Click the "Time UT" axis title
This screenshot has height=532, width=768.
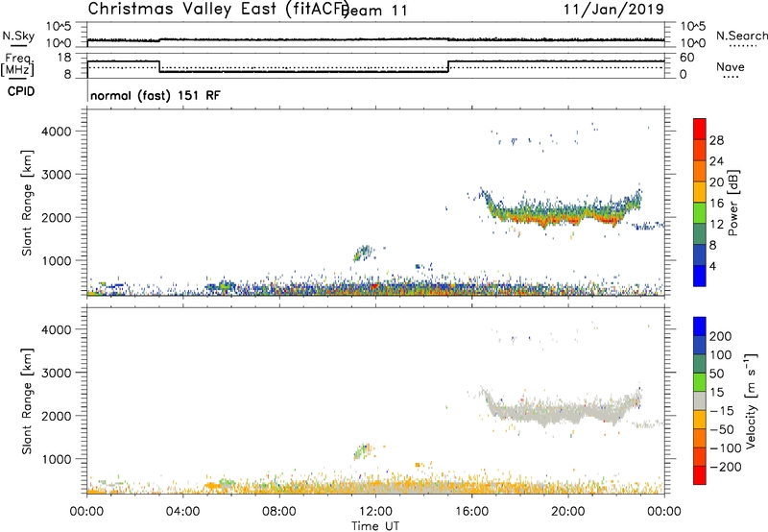[x=375, y=525]
